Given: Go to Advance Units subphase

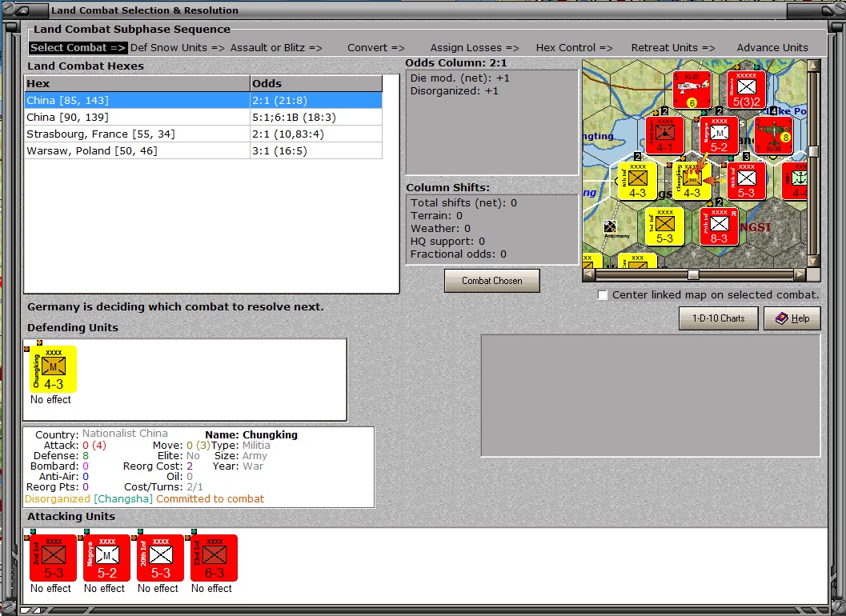Looking at the screenshot, I should (x=772, y=47).
